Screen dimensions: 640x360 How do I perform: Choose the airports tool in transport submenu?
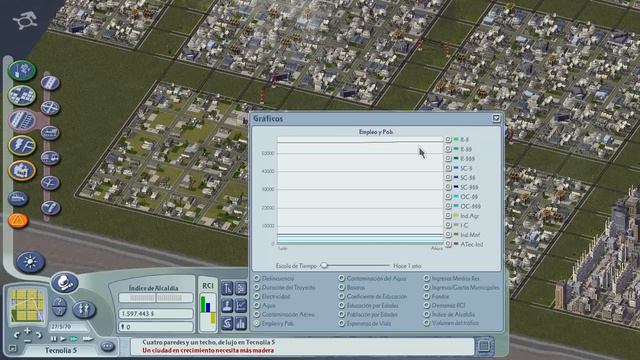[x=50, y=183]
